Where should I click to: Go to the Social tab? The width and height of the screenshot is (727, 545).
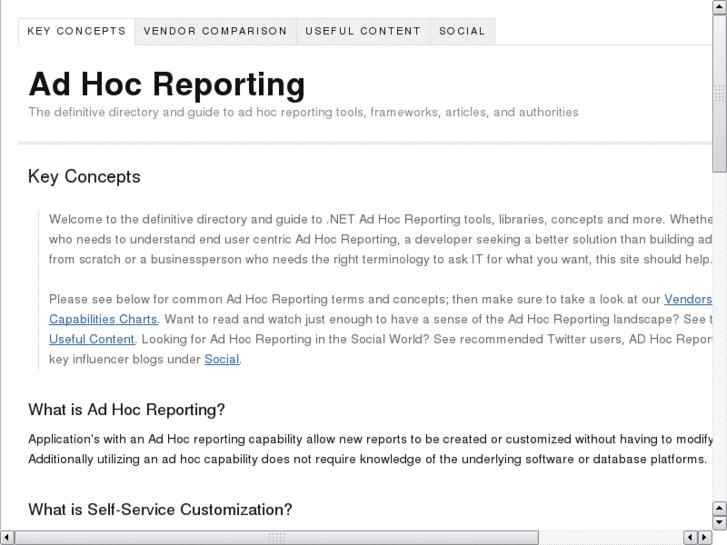click(462, 31)
